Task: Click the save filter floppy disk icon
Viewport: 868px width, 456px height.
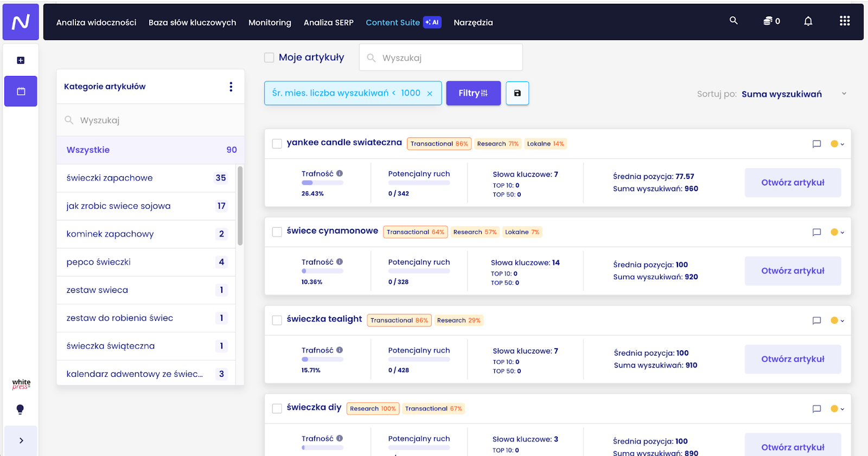Action: 517,93
